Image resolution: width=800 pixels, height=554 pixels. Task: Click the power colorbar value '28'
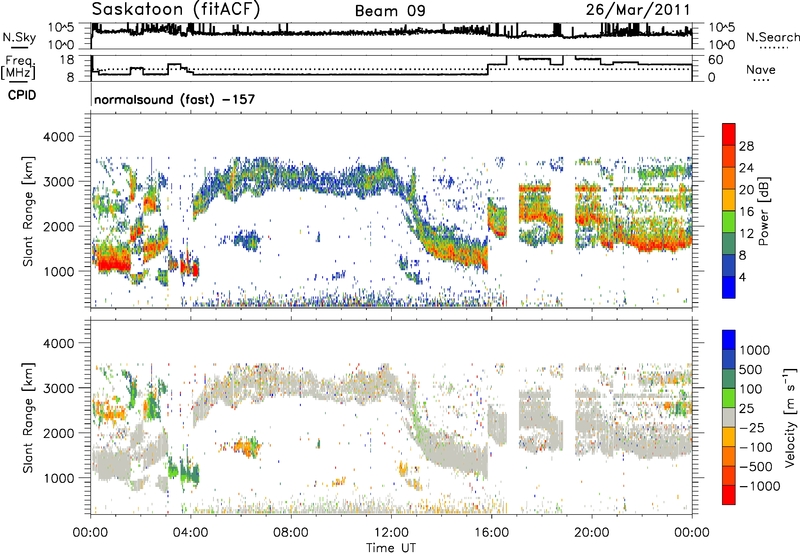[x=746, y=146]
